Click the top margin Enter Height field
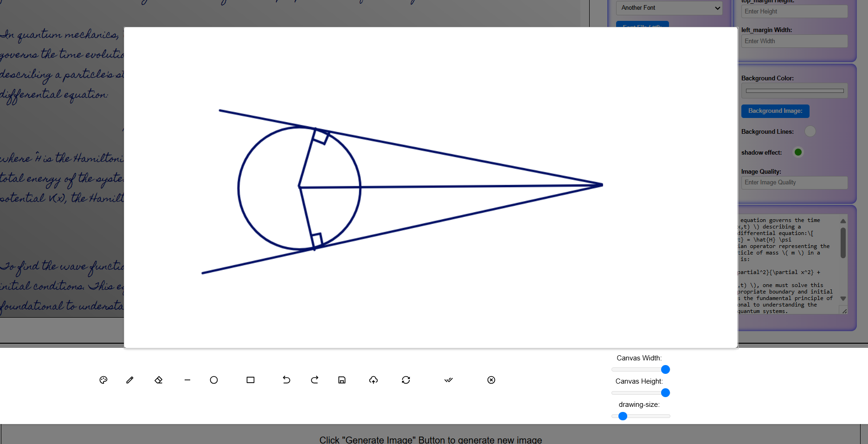The image size is (868, 444). 794,12
